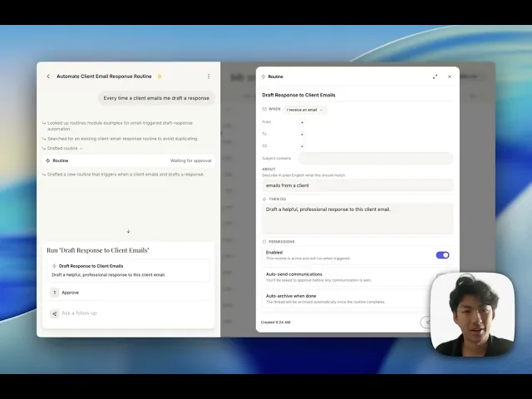Click the shield icon beside PERMISSIONS
The width and height of the screenshot is (532, 399).
[264, 242]
